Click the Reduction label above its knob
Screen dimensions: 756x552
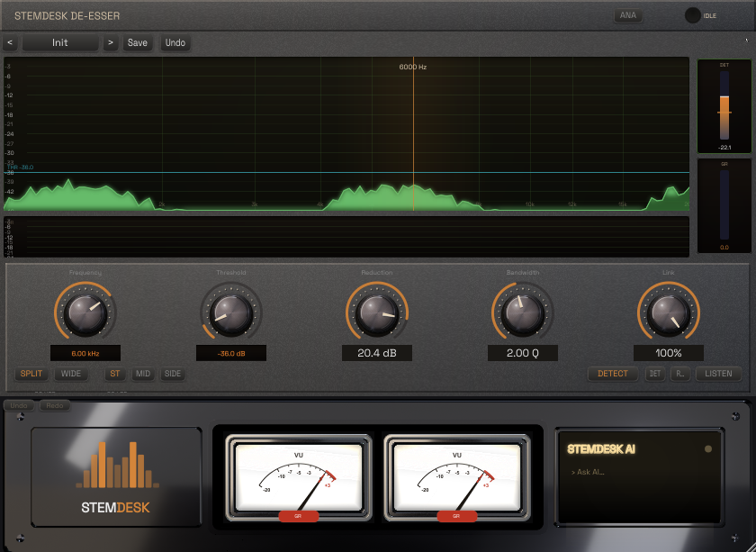[377, 273]
